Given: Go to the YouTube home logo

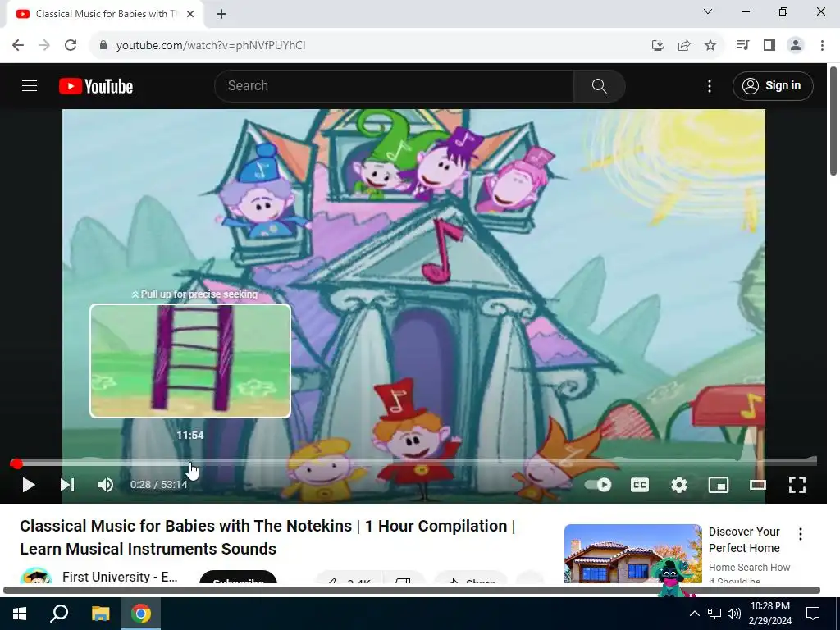Looking at the screenshot, I should 96,86.
